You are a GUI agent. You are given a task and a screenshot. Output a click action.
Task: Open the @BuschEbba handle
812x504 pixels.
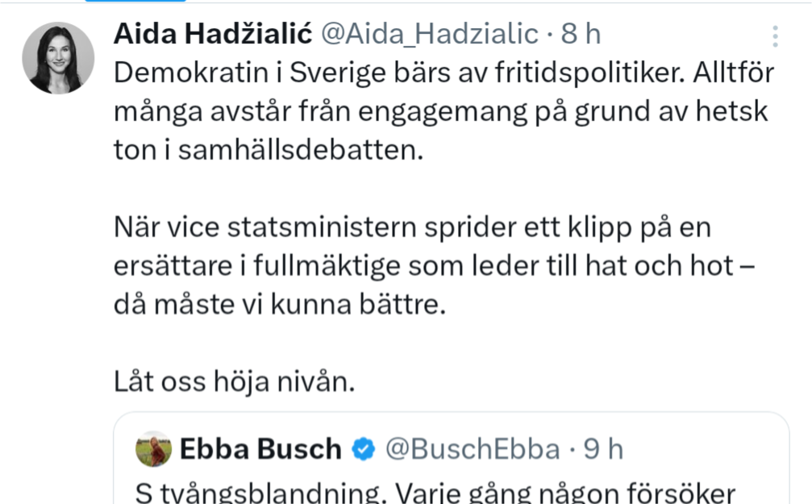point(473,449)
